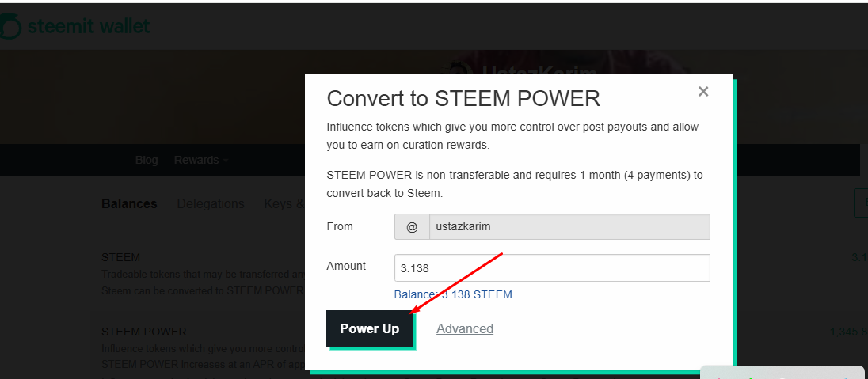Viewport: 868px width, 379px height.
Task: Open the STEEM POWER balance amount dropdown
Action: (x=850, y=332)
